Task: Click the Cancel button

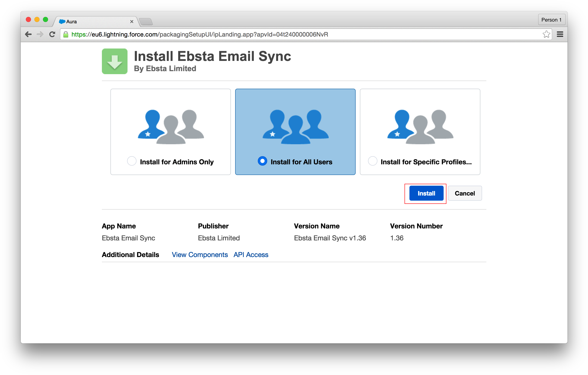Action: [x=465, y=193]
